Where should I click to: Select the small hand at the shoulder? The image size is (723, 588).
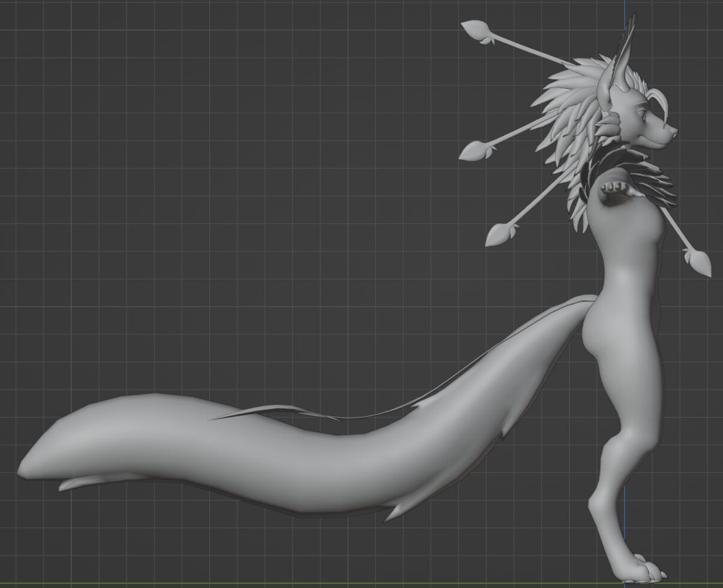(614, 190)
